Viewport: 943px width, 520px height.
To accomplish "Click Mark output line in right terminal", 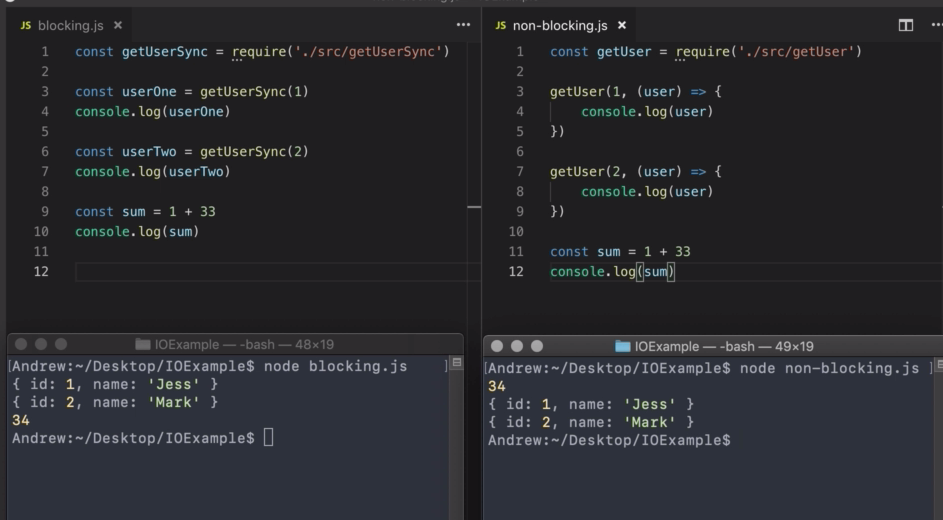I will (x=591, y=422).
